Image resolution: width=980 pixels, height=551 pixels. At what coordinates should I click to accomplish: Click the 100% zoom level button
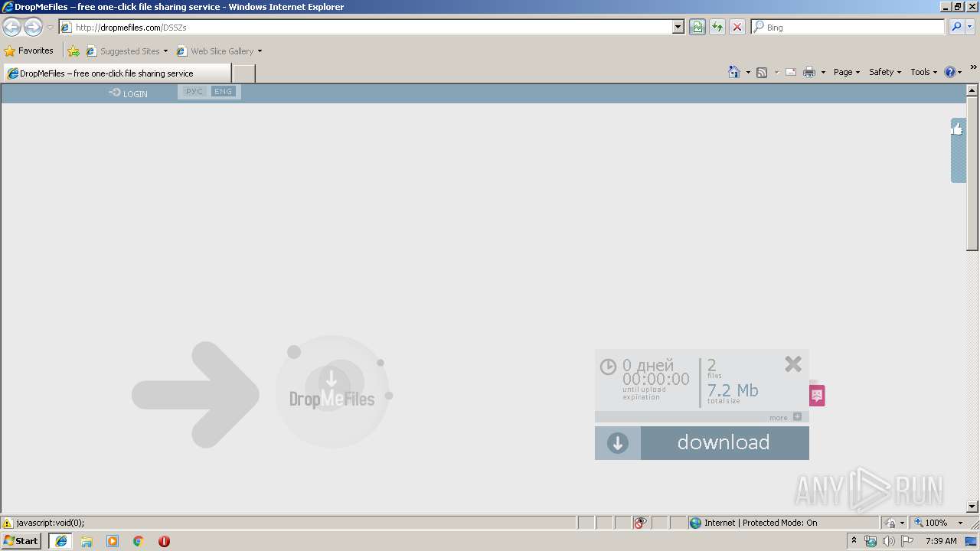tap(930, 523)
